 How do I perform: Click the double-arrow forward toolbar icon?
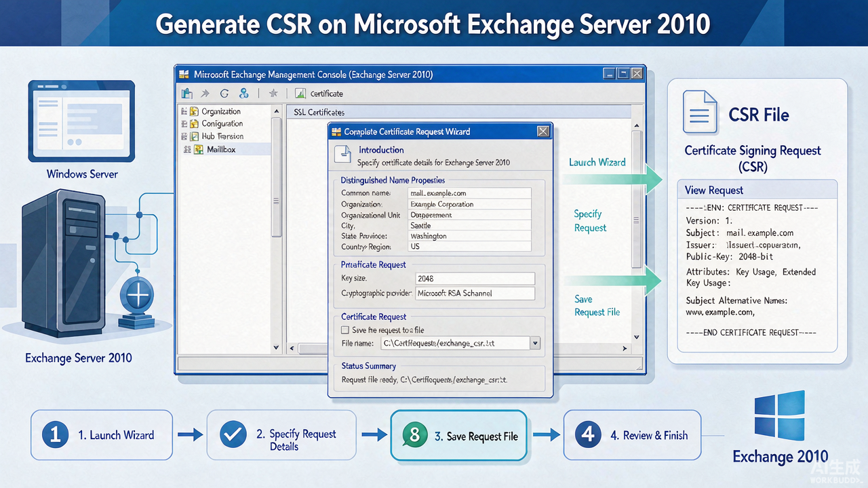(205, 94)
